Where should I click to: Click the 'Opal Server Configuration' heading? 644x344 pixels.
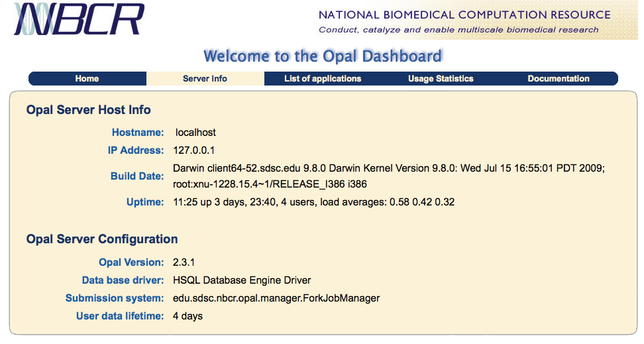coord(102,239)
